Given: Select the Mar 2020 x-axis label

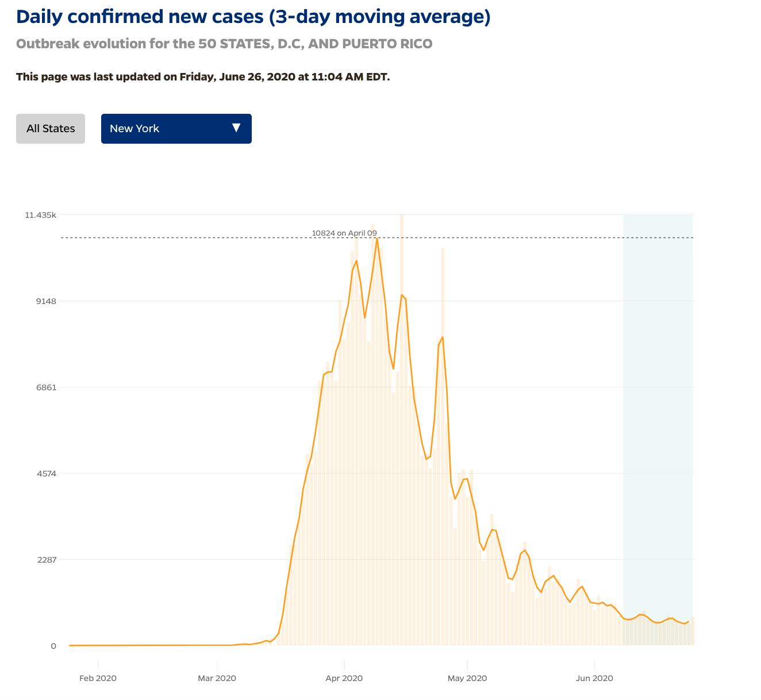Looking at the screenshot, I should 217,678.
